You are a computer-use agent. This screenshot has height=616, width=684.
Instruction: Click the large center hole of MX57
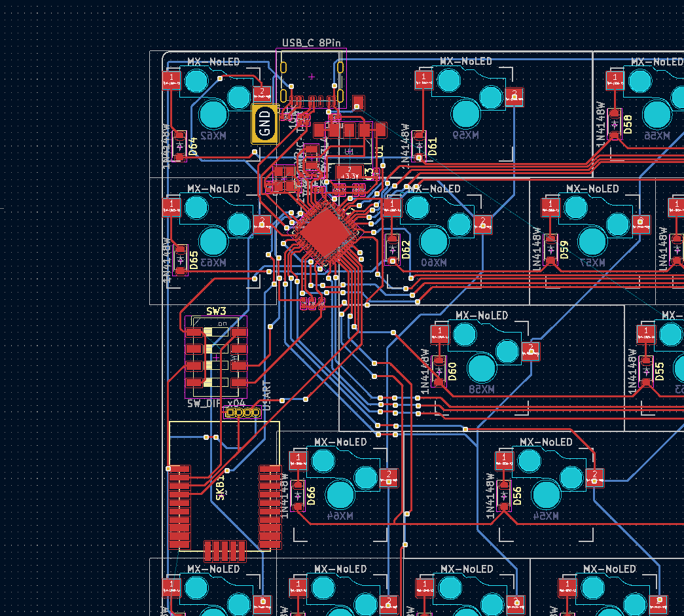tap(592, 242)
